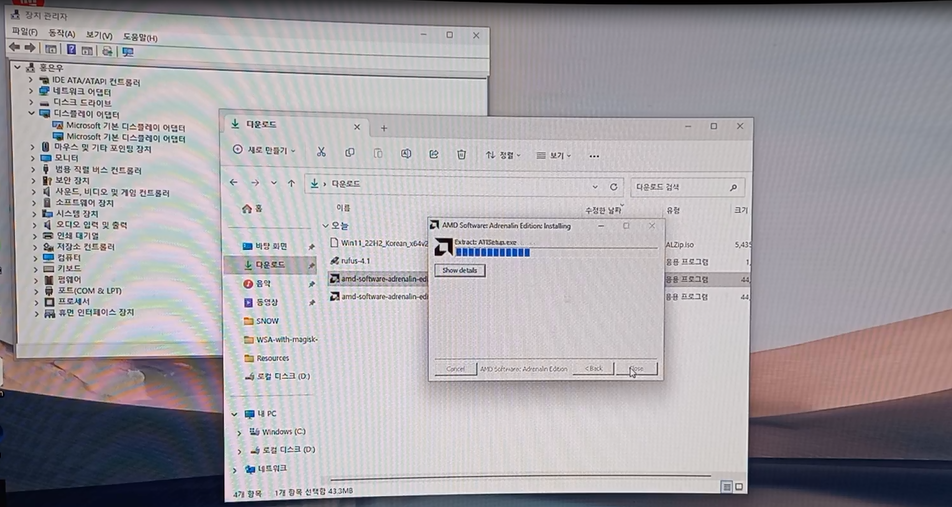Click the Up arrow next to the address bar
This screenshot has width=952, height=507.
[291, 183]
